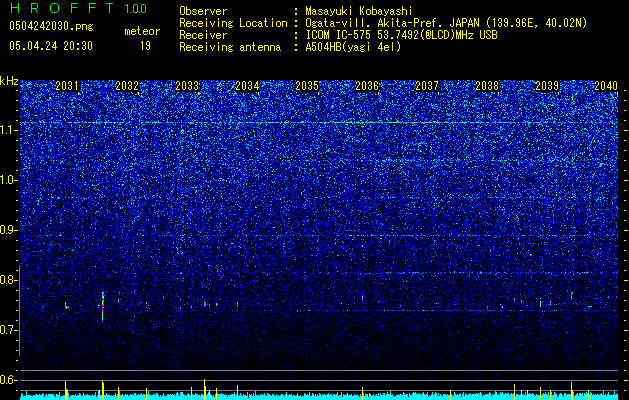
Task: Click the 2035 time marker
Action: click(x=307, y=86)
